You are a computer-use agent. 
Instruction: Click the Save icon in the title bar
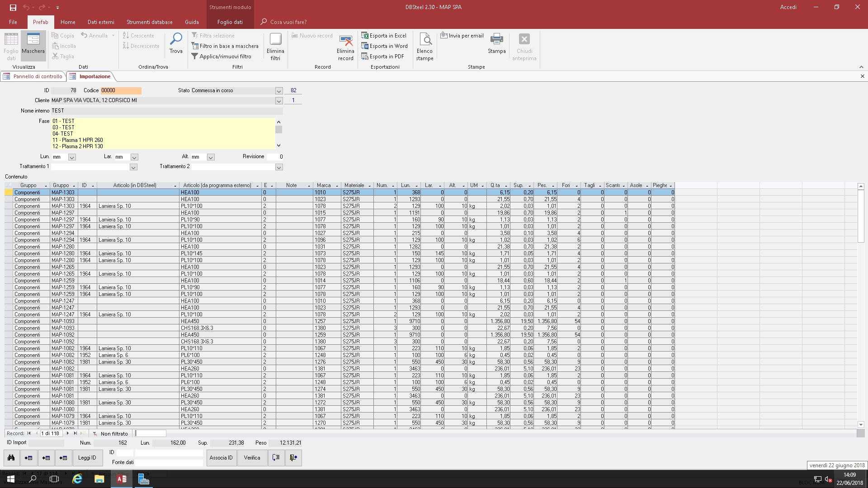pos(13,7)
